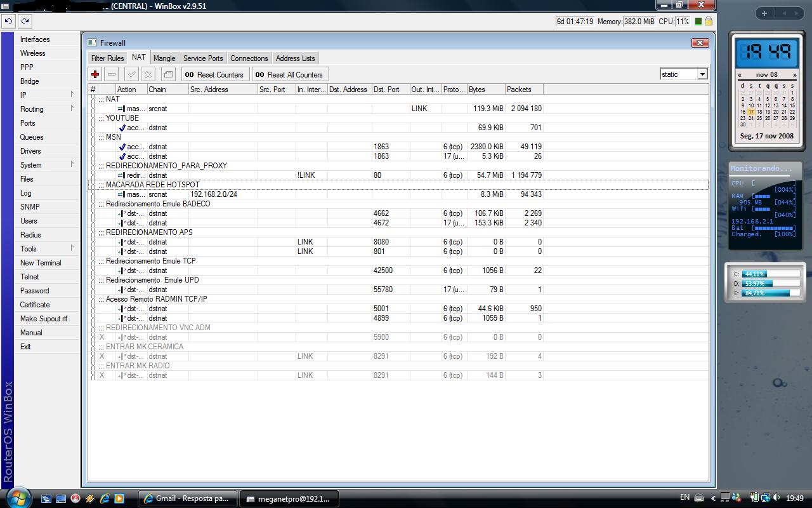Launch Winamp lightning icon in quick launch
Image resolution: width=812 pixels, height=508 pixels.
click(90, 498)
